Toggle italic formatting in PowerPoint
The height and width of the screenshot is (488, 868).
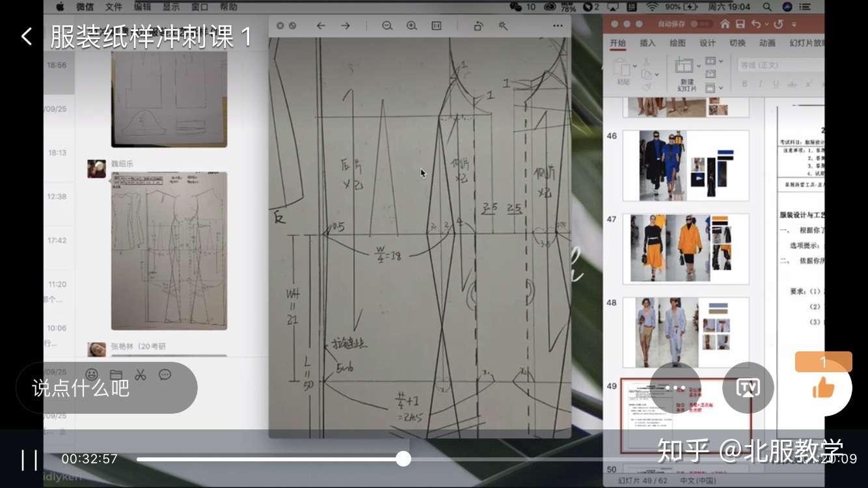click(761, 84)
